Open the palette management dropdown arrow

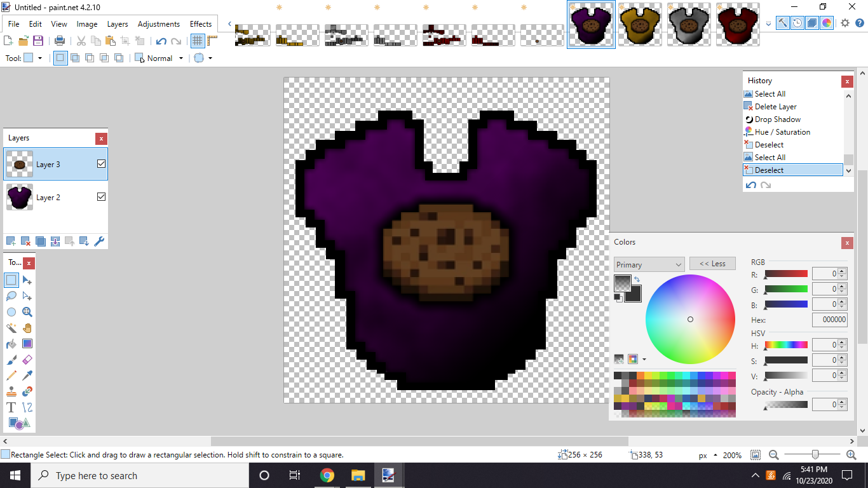[x=644, y=360]
